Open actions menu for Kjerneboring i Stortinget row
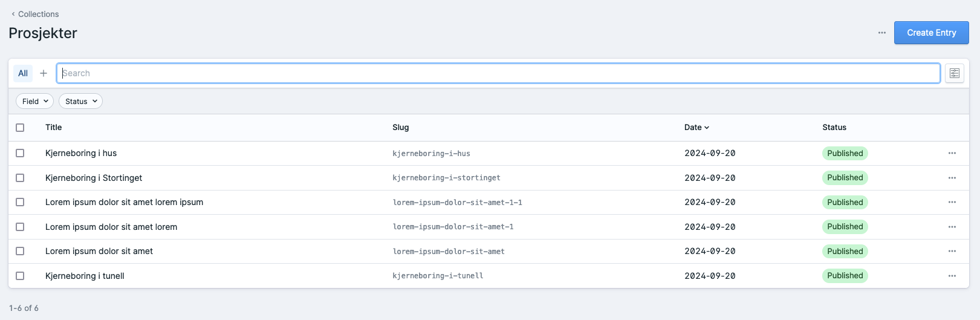Screen dimensions: 980x320 [x=952, y=178]
